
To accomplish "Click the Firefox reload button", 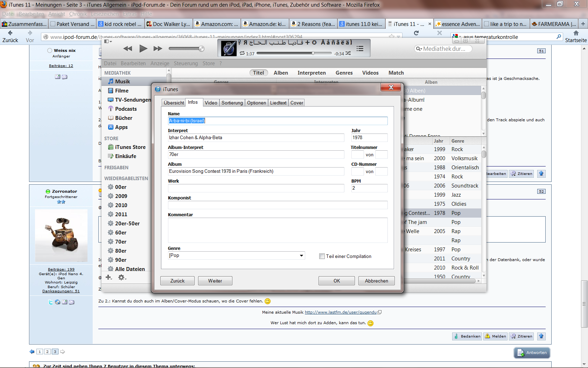I will pyautogui.click(x=416, y=33).
